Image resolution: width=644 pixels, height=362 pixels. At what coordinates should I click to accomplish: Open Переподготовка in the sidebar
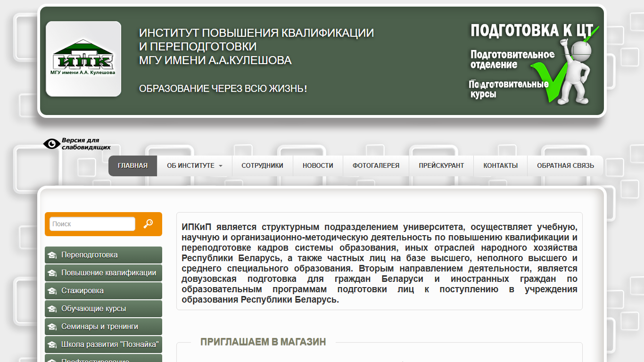tap(103, 255)
